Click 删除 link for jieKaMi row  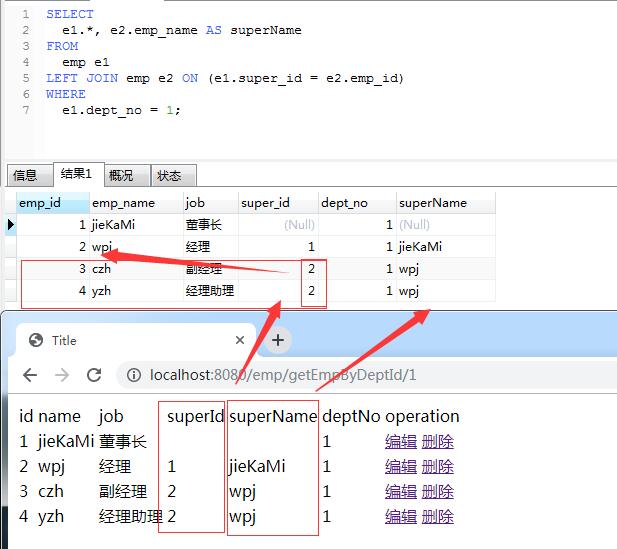(438, 442)
